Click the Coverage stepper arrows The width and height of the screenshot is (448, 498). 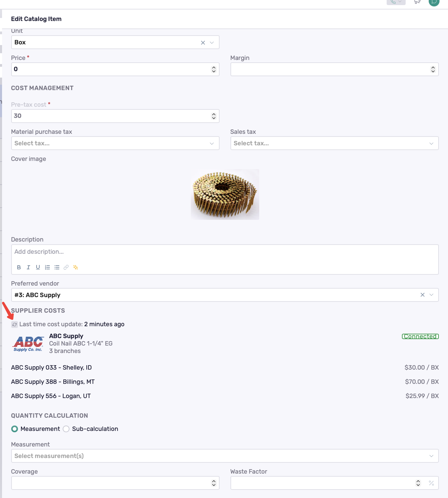click(x=214, y=483)
